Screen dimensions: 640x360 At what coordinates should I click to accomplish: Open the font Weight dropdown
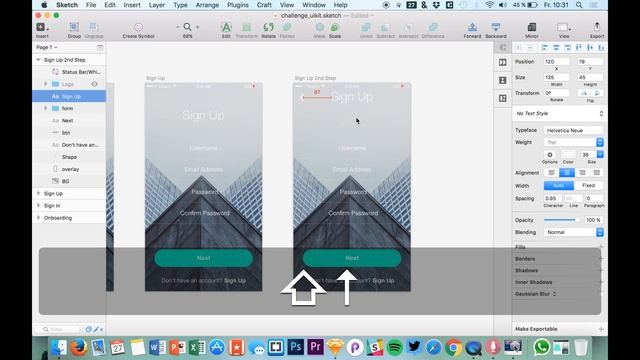(x=573, y=142)
